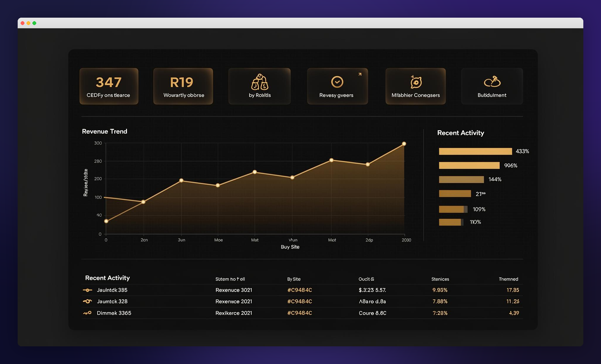Click the Buy Site axis label
Image resolution: width=601 pixels, height=364 pixels.
pos(290,247)
